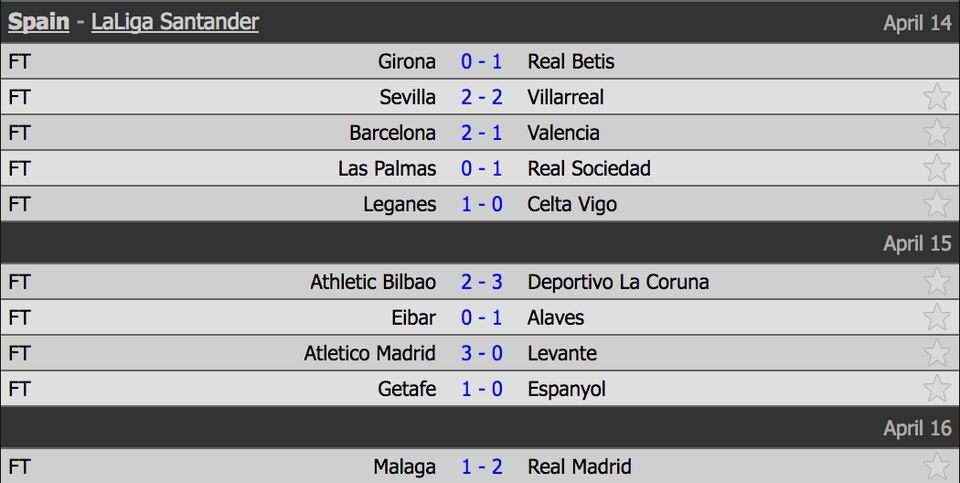Favorite the Sevilla vs Villarreal match star
The width and height of the screenshot is (960, 483).
tap(937, 97)
